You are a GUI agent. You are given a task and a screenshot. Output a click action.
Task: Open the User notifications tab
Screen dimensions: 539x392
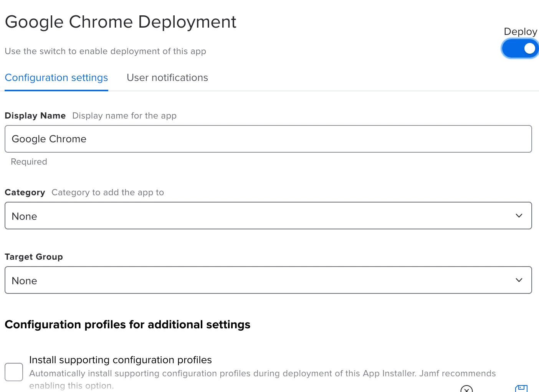pyautogui.click(x=167, y=77)
